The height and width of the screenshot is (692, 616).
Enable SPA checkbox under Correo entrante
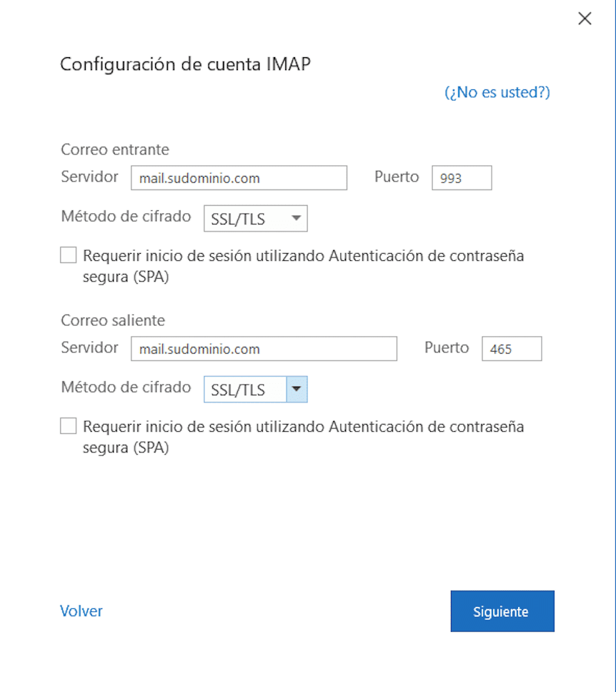69,255
